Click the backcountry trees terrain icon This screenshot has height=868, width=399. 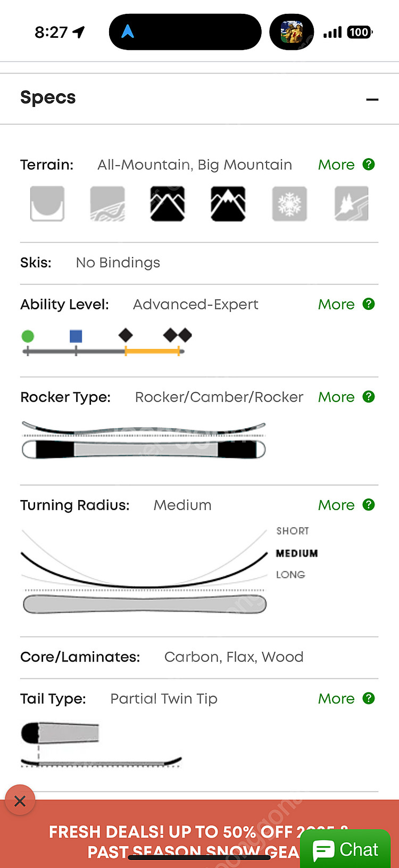click(352, 203)
